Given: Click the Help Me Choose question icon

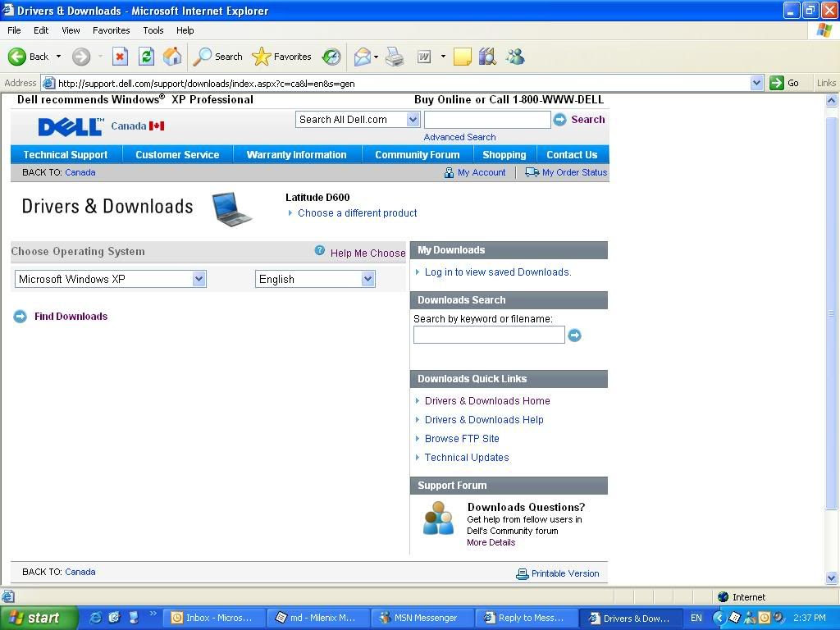Looking at the screenshot, I should [x=320, y=250].
